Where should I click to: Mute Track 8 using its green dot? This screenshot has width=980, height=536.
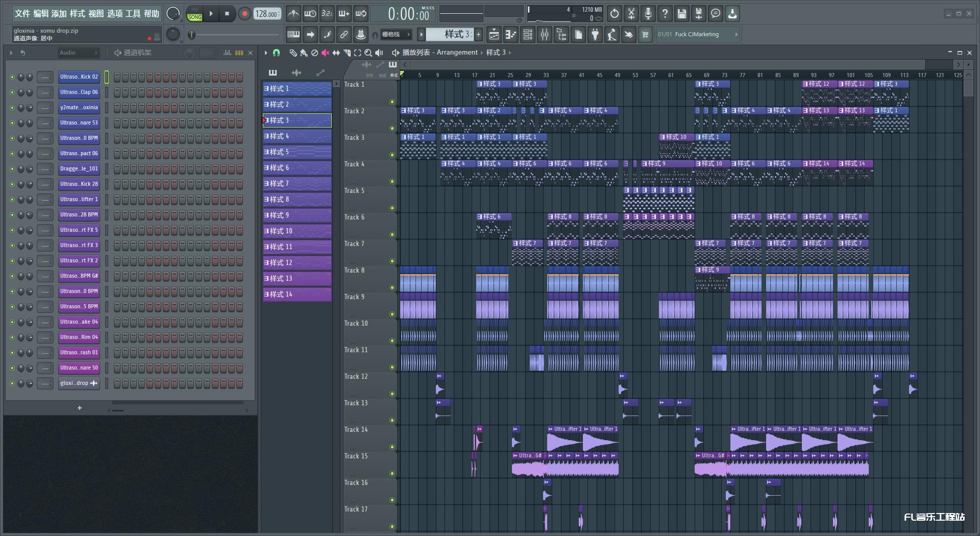click(392, 287)
